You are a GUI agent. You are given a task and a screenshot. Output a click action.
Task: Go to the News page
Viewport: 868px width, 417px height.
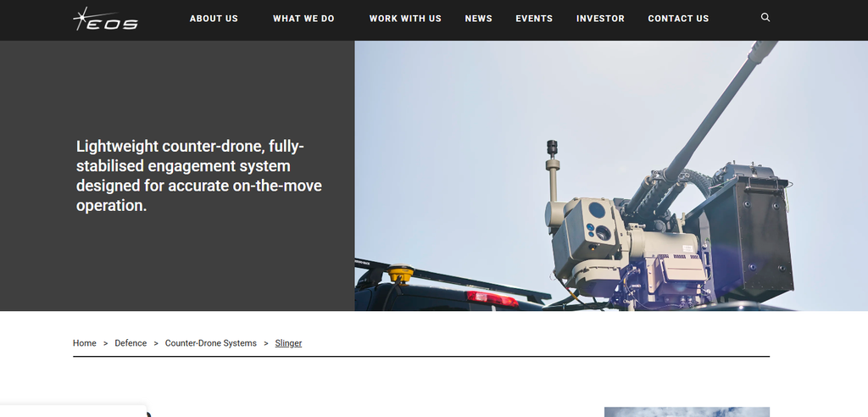(478, 19)
